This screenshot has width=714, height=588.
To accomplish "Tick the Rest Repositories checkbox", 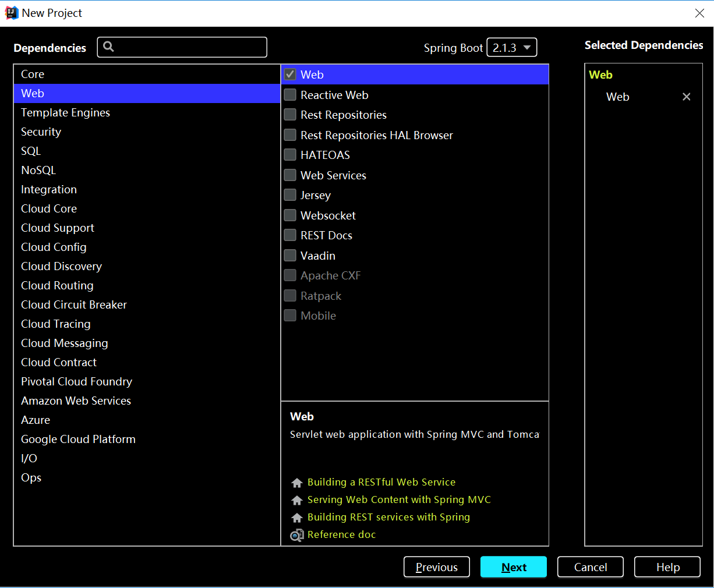I will pos(290,115).
